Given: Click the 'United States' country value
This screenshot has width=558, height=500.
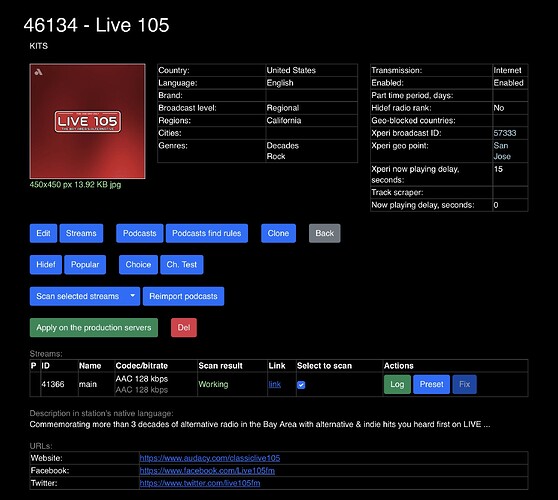Looking at the screenshot, I should (291, 70).
